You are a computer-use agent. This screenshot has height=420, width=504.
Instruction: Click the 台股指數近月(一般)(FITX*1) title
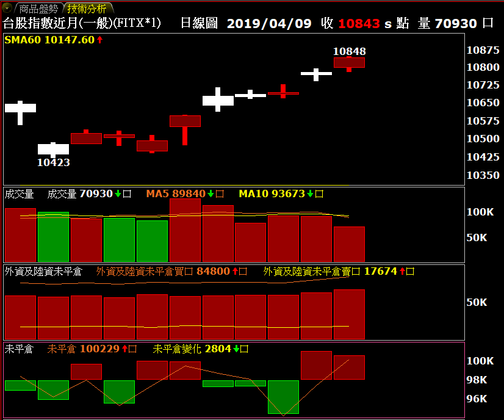click(82, 23)
